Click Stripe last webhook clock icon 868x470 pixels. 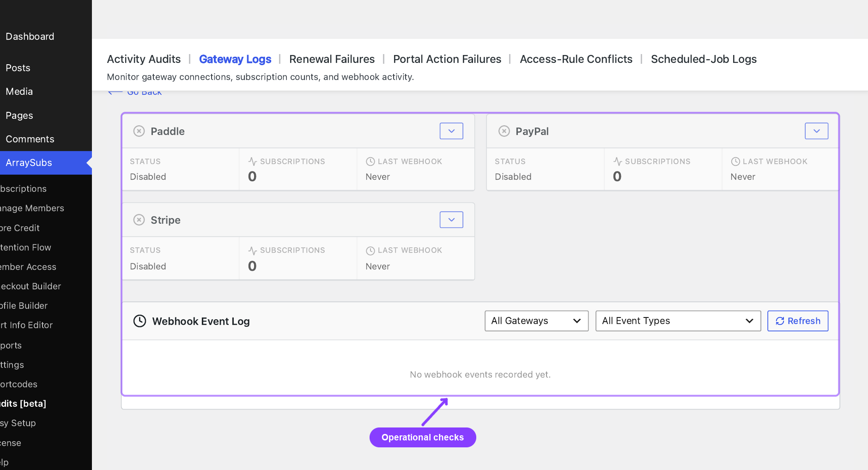click(x=370, y=250)
